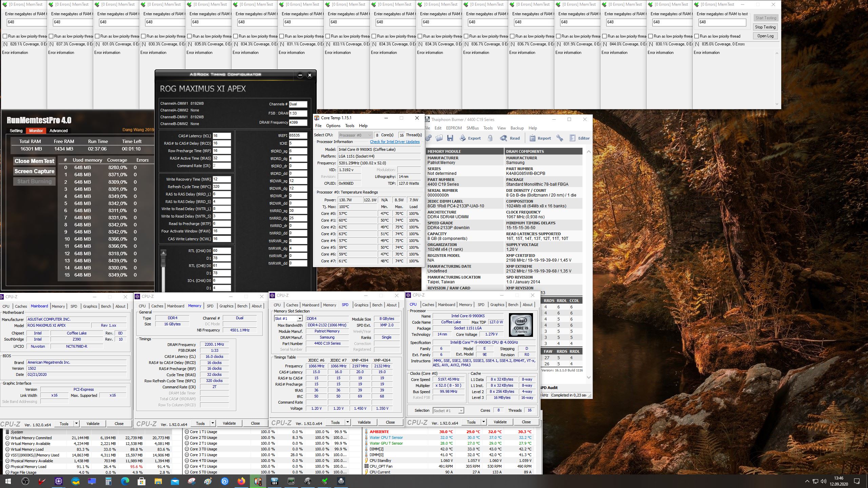Open the Slot #1 dropdown in CPU-Z SPD
Viewport: 868px width, 488px height.
point(299,319)
